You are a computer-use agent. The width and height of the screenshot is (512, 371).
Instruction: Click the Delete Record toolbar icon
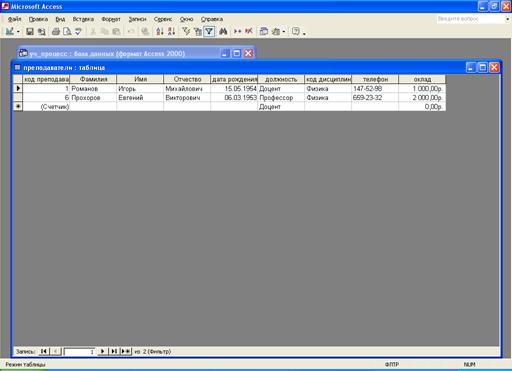point(249,32)
